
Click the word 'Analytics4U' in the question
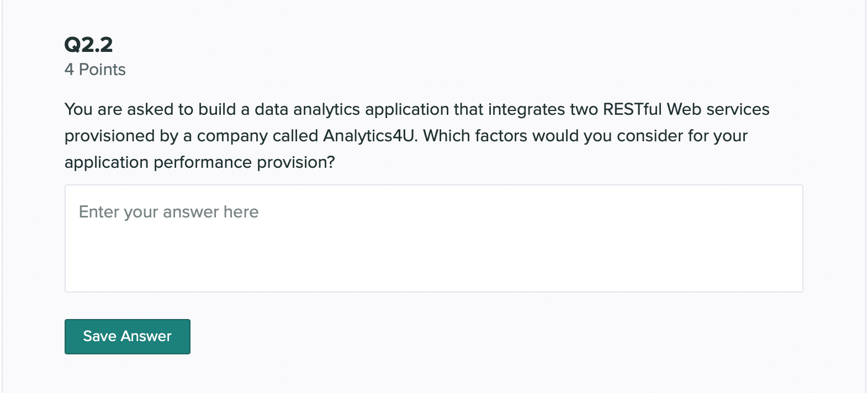click(x=369, y=136)
